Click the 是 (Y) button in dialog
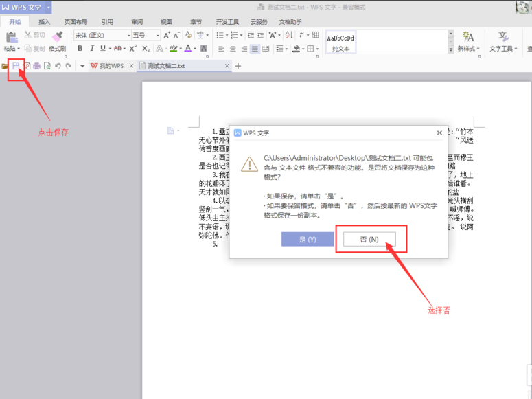This screenshot has width=532, height=399. pyautogui.click(x=308, y=239)
